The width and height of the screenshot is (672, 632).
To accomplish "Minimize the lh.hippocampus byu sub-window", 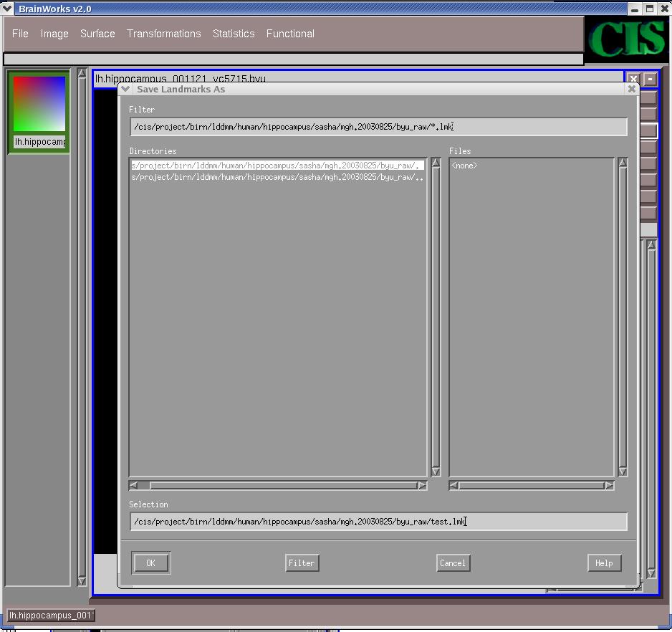I will click(x=650, y=79).
